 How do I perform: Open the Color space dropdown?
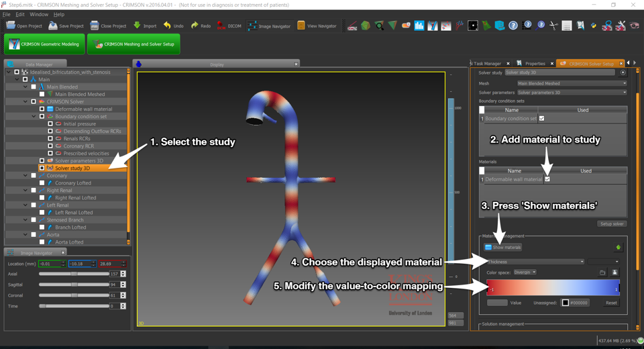[x=525, y=272]
